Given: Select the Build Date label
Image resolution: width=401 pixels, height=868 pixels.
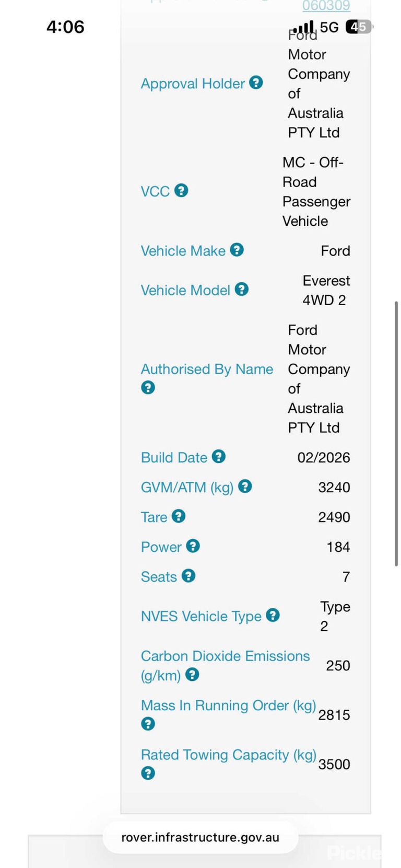Looking at the screenshot, I should point(174,457).
